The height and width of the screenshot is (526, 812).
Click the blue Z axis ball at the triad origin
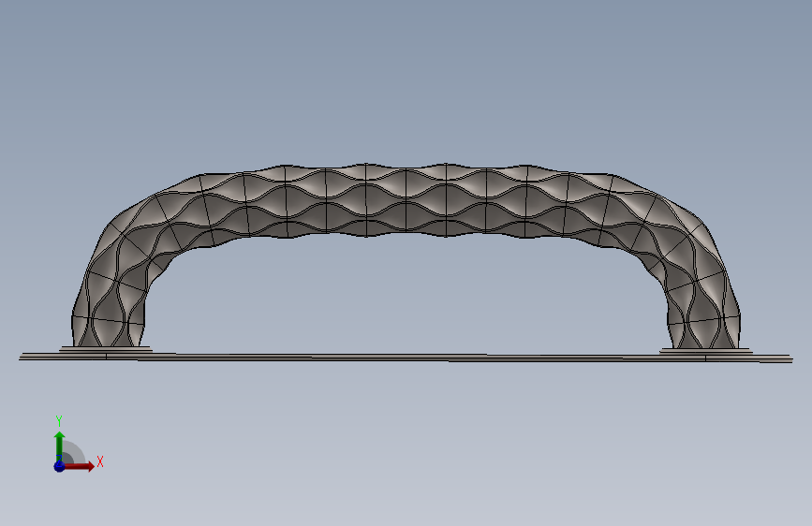click(59, 466)
